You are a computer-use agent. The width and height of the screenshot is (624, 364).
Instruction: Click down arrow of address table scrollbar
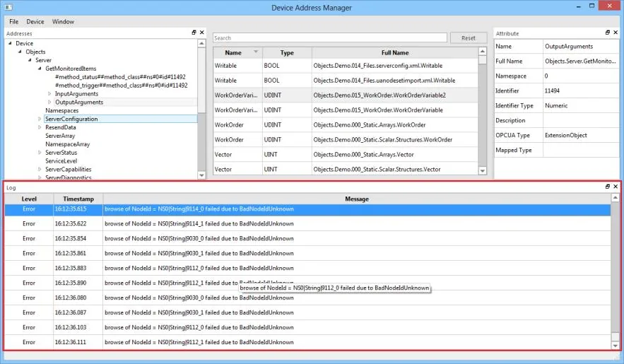[x=483, y=170]
